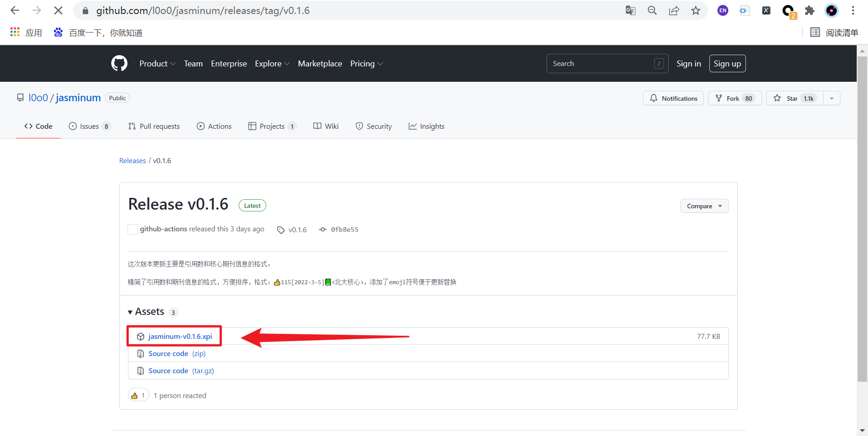Viewport: 868px width, 436px height.
Task: Click the share page icon
Action: coord(674,10)
